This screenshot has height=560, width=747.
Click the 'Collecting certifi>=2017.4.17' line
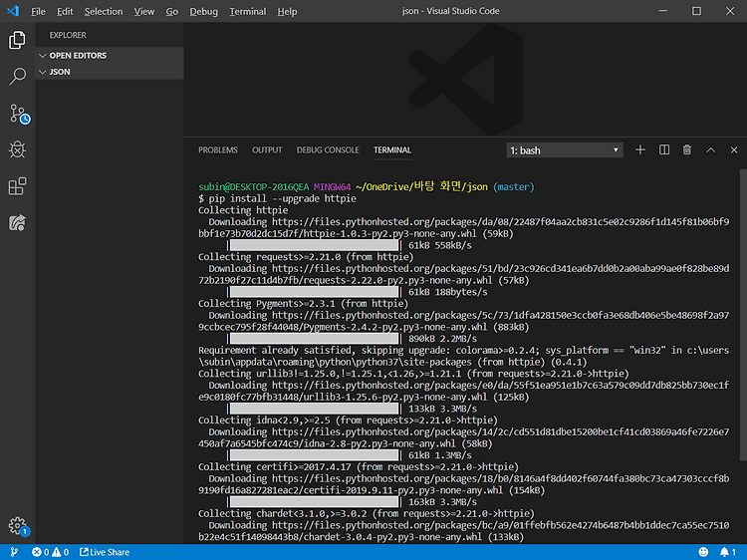(359, 467)
